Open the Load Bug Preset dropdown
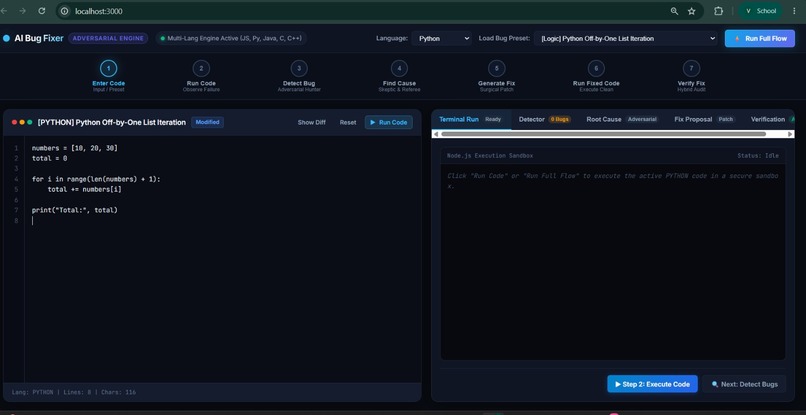 point(626,38)
